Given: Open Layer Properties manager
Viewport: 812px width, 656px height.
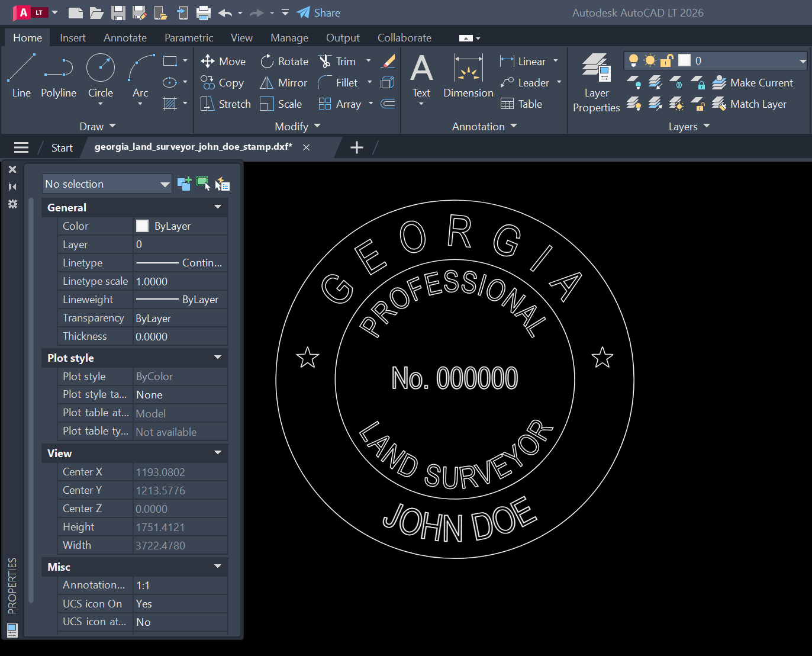Looking at the screenshot, I should coord(597,82).
